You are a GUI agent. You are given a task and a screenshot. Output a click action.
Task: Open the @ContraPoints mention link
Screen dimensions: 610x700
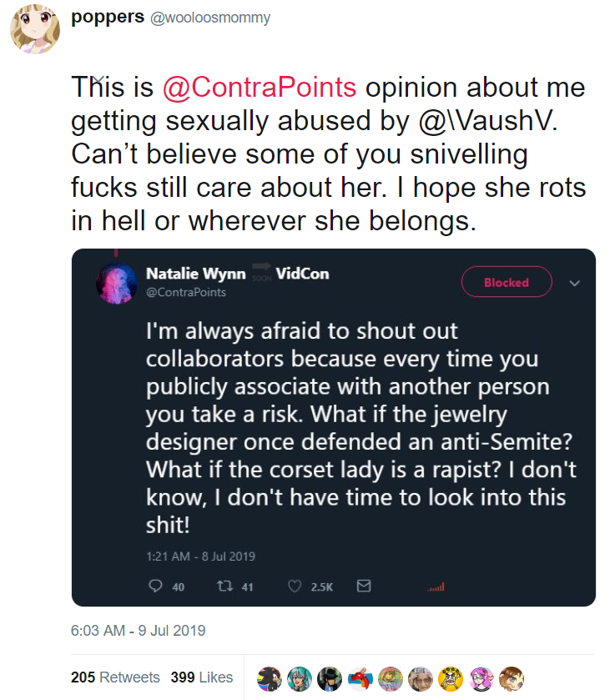click(260, 87)
